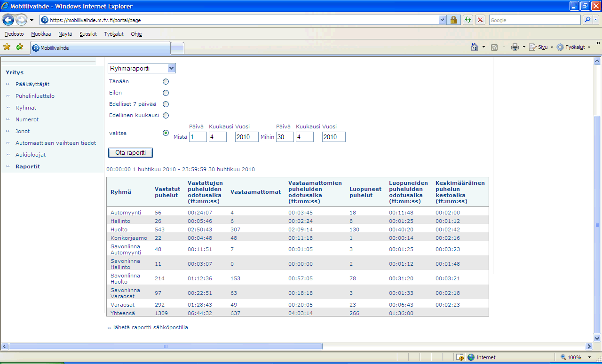
Task: Click the Favorites star icon
Action: click(x=7, y=47)
